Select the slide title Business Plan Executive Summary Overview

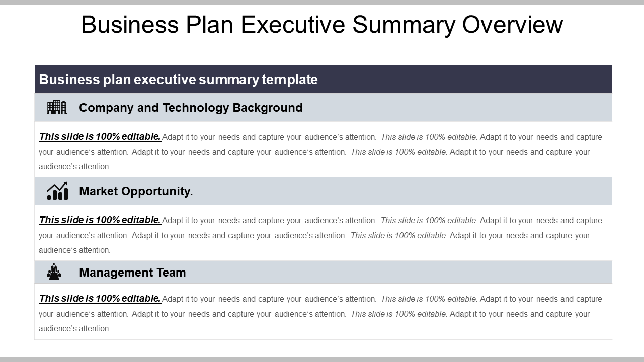tap(322, 24)
